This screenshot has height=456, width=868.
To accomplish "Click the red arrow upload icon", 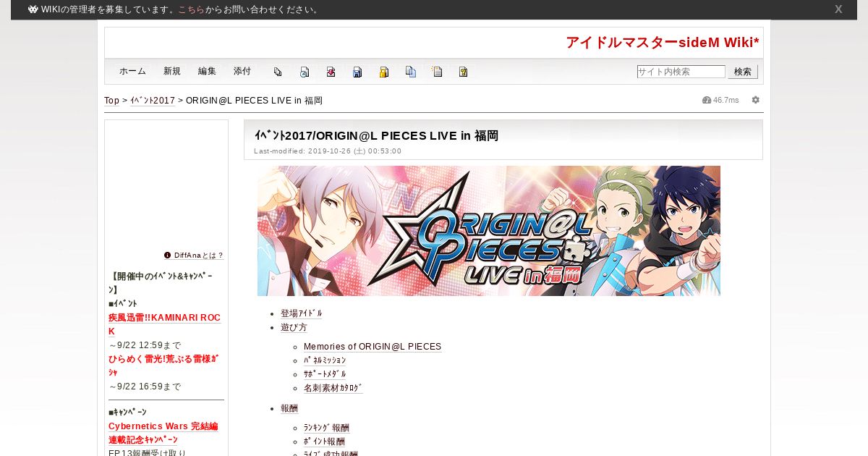I will 331,72.
